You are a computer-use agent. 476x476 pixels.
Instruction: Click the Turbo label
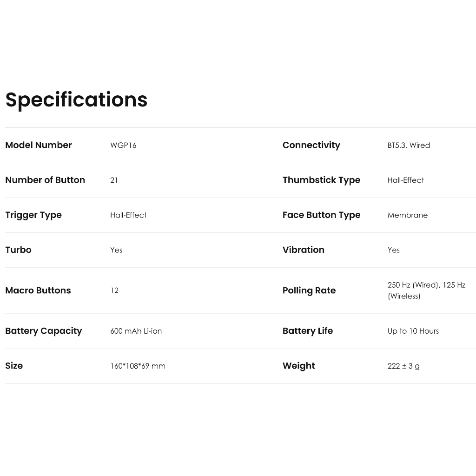(x=18, y=250)
